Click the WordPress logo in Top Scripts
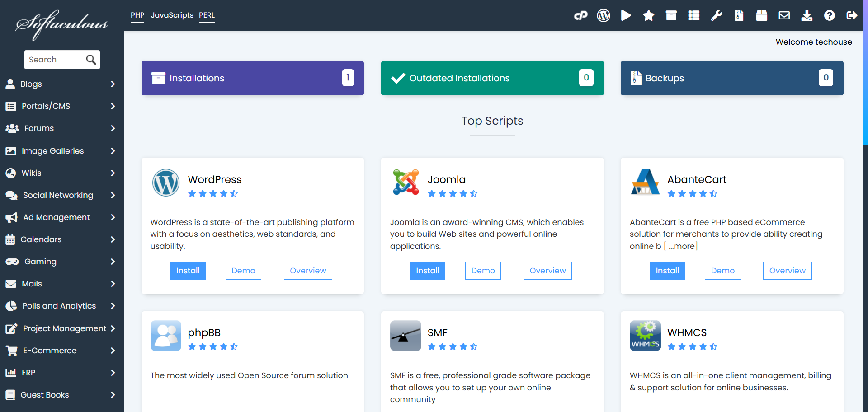 166,183
